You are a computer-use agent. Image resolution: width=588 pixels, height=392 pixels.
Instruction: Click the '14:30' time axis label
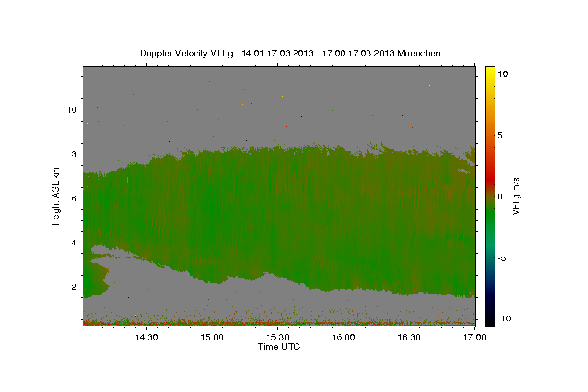(x=146, y=337)
